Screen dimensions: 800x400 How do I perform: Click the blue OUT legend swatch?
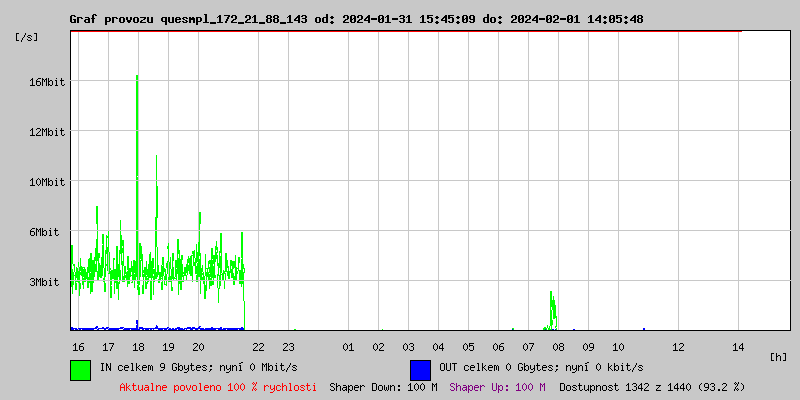(420, 370)
